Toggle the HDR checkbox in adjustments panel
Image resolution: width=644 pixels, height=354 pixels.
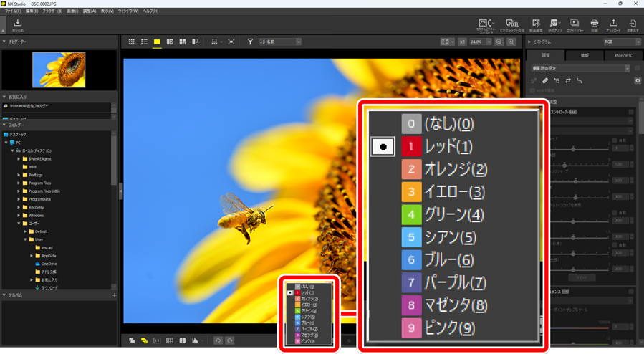(533, 91)
